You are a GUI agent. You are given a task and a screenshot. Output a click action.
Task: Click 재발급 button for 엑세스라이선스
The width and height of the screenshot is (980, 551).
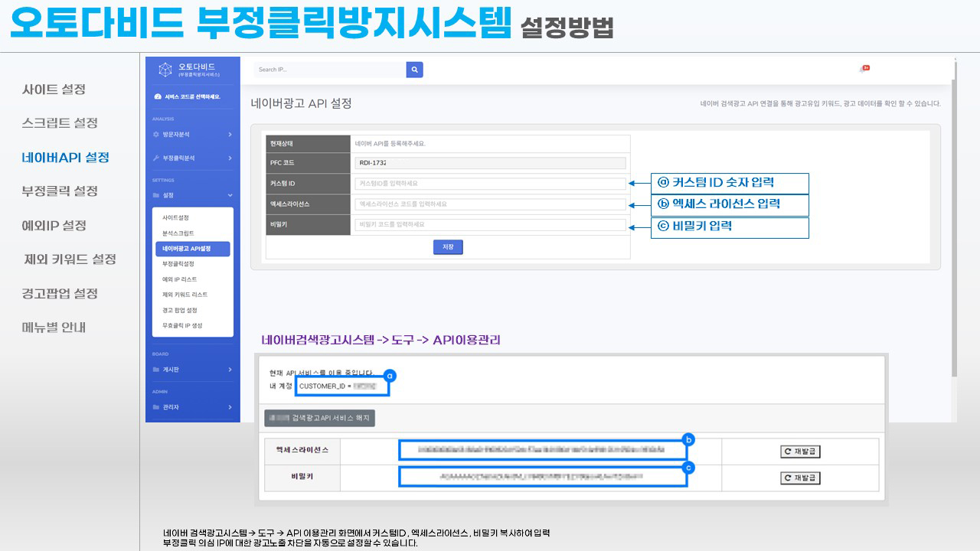coord(799,452)
